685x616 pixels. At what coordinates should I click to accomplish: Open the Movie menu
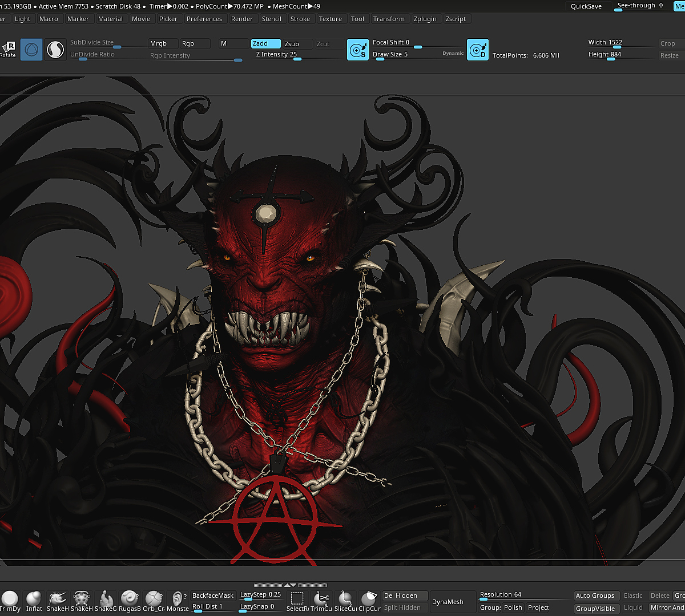click(x=141, y=19)
